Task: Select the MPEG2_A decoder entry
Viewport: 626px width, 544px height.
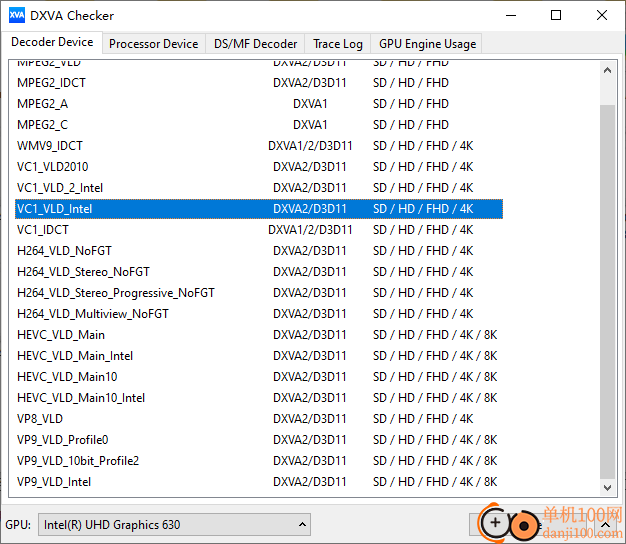Action: [259, 104]
